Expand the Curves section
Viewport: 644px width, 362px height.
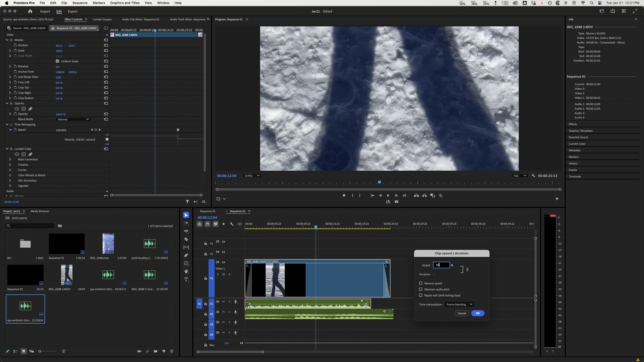tap(10, 170)
